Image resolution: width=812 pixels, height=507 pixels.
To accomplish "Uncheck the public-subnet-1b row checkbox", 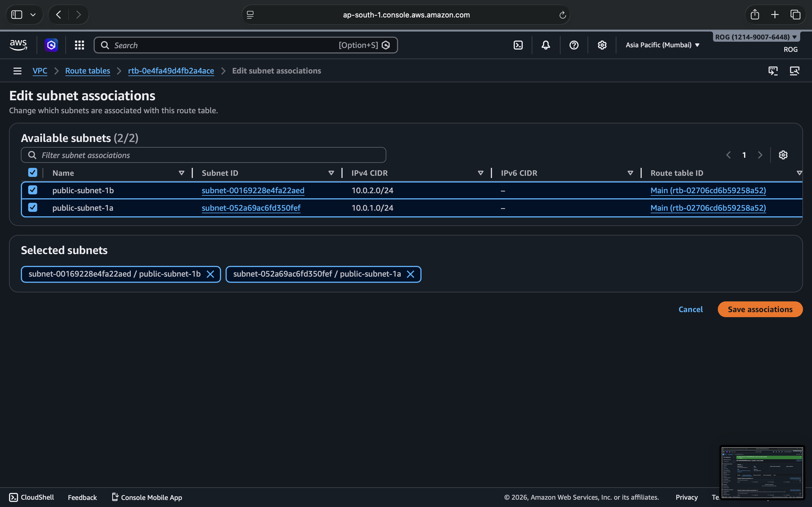I will pyautogui.click(x=32, y=190).
